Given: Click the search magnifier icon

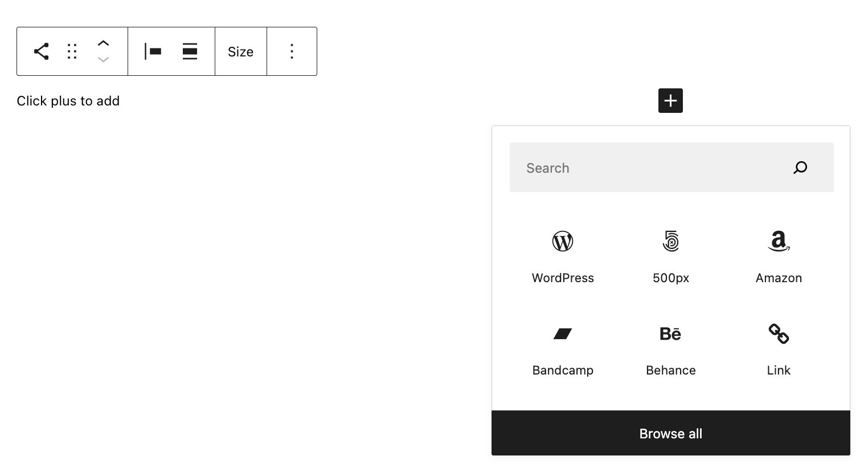Looking at the screenshot, I should [x=800, y=168].
